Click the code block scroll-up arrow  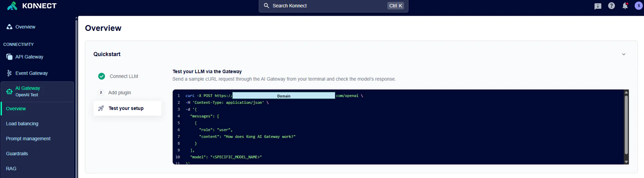[626, 92]
